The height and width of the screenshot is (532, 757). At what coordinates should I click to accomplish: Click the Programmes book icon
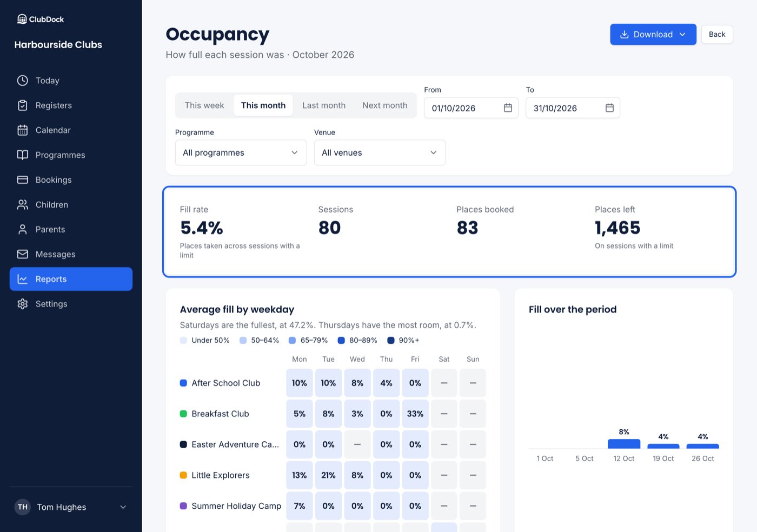pos(23,155)
